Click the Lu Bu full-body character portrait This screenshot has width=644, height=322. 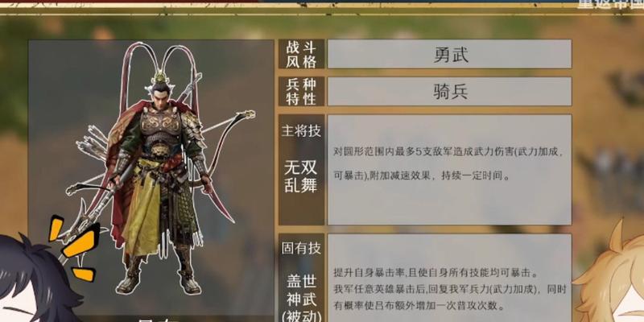pyautogui.click(x=160, y=168)
